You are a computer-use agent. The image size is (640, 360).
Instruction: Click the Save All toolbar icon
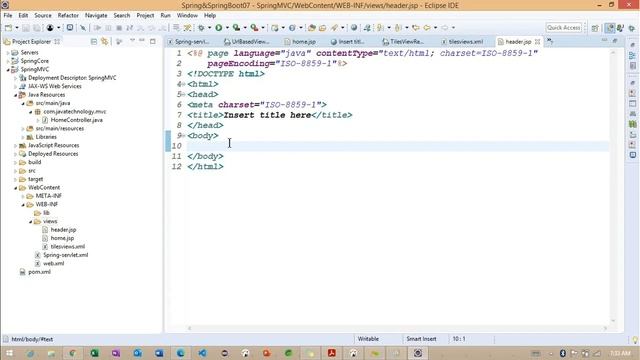tap(37, 28)
